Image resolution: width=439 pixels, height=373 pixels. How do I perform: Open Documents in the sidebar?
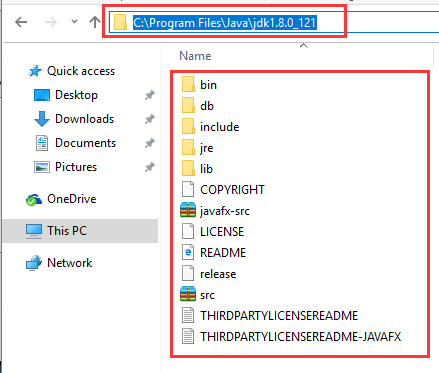pyautogui.click(x=85, y=143)
